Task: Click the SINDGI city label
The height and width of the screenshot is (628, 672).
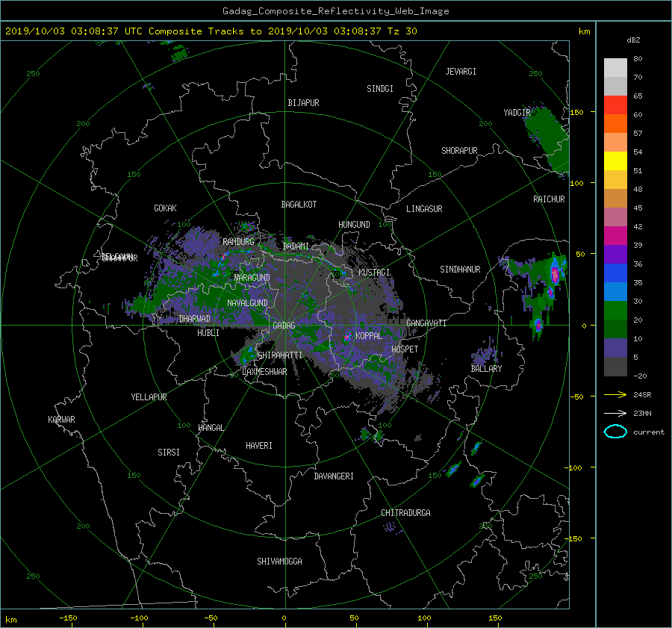Action: (x=380, y=89)
